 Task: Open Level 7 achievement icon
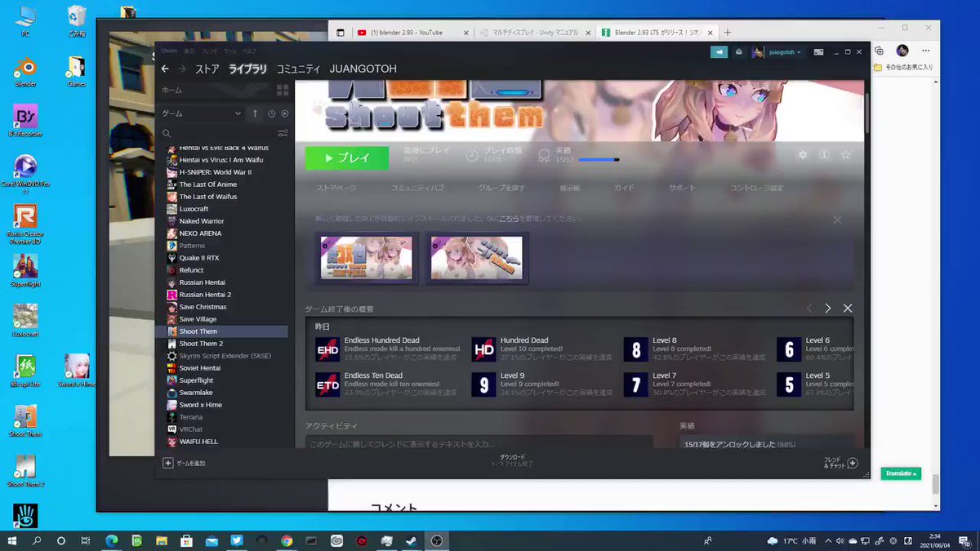(636, 384)
